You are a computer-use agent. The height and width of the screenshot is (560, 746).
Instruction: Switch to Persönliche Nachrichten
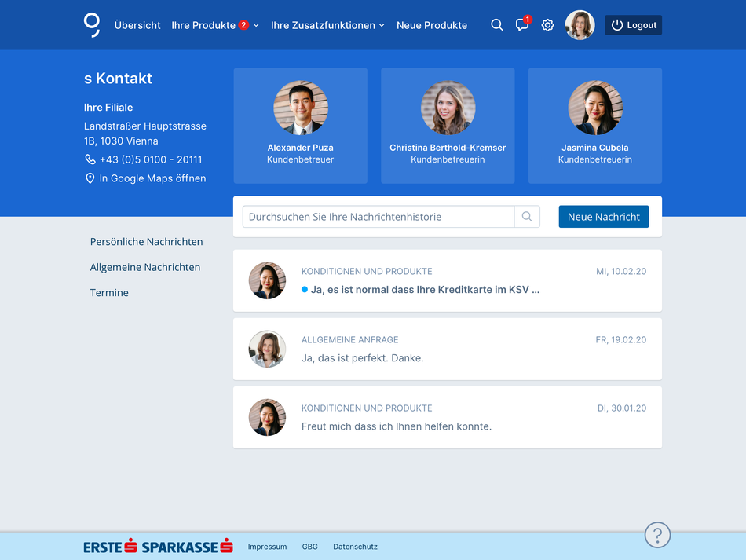147,242
